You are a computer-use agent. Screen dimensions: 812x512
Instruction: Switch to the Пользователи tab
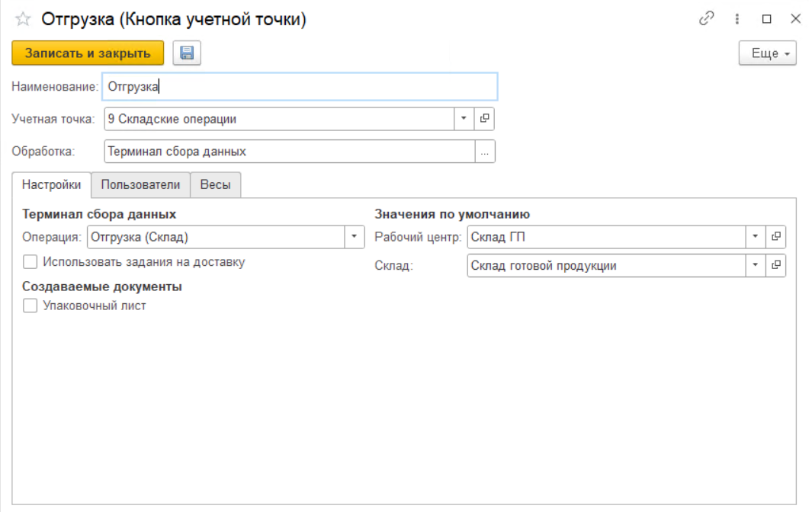point(140,184)
